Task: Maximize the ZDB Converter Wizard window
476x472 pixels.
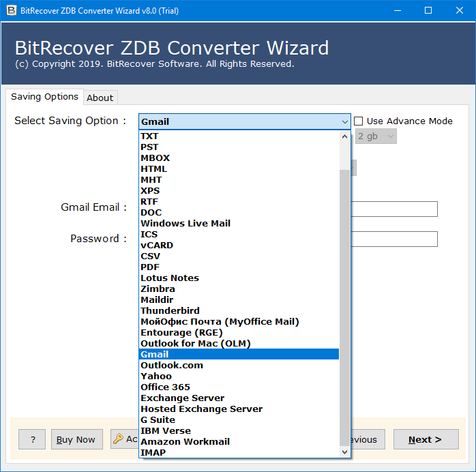Action: point(428,10)
